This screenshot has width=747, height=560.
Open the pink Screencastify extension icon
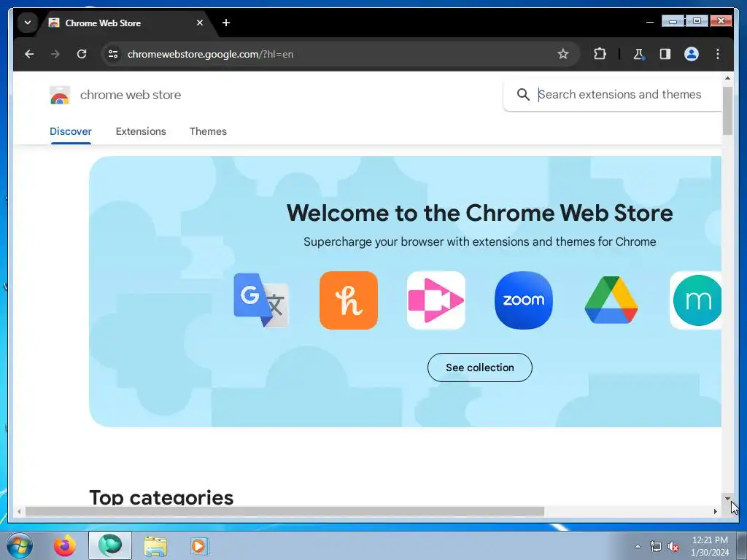(x=436, y=300)
